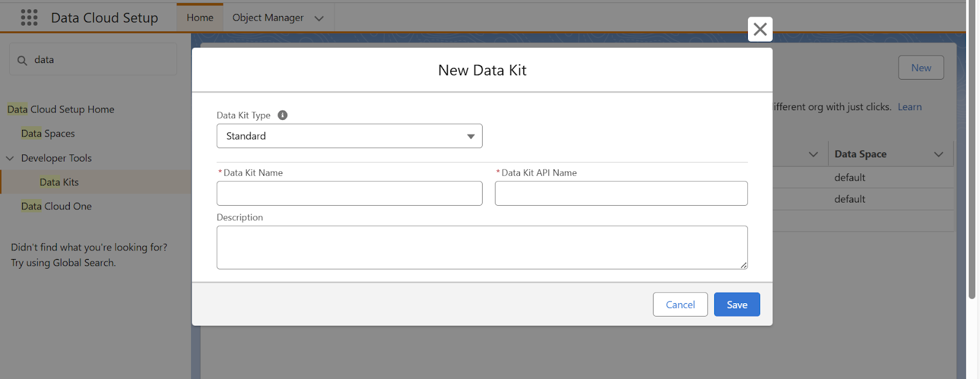Viewport: 980px width, 379px height.
Task: Go to Data Cloud Setup Home
Action: tap(61, 110)
